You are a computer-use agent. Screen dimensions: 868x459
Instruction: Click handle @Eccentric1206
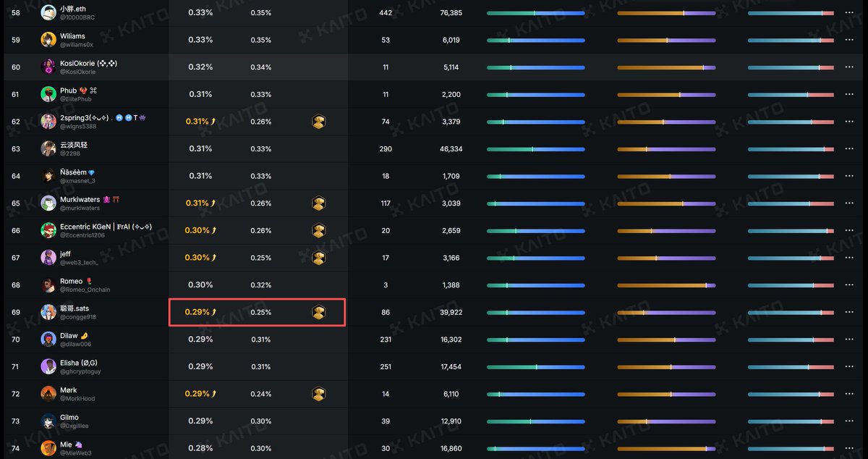82,235
